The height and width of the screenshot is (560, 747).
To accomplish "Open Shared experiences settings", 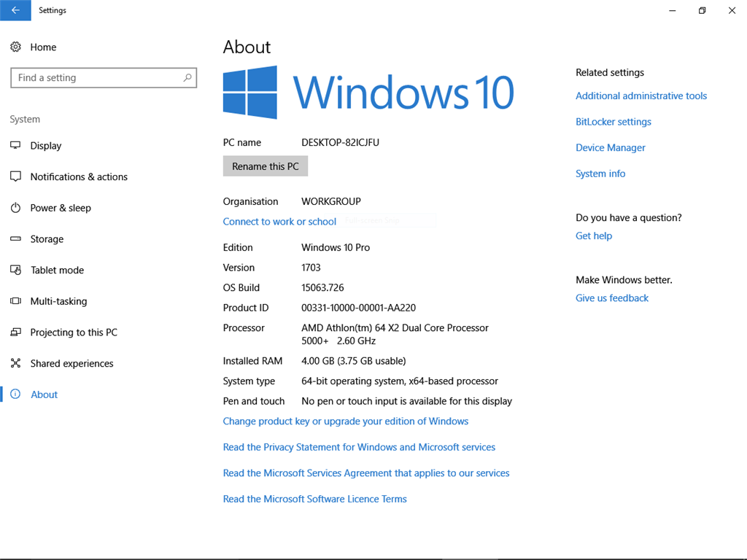I will pyautogui.click(x=72, y=363).
